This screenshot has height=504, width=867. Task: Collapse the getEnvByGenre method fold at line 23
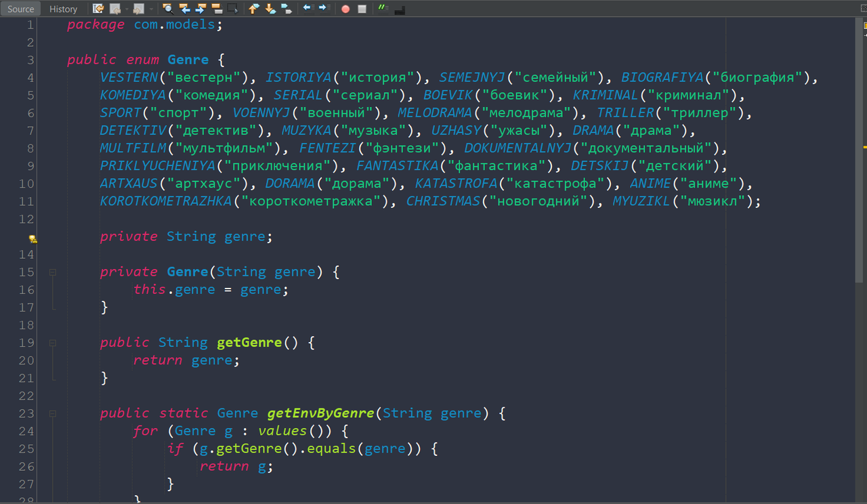click(52, 413)
